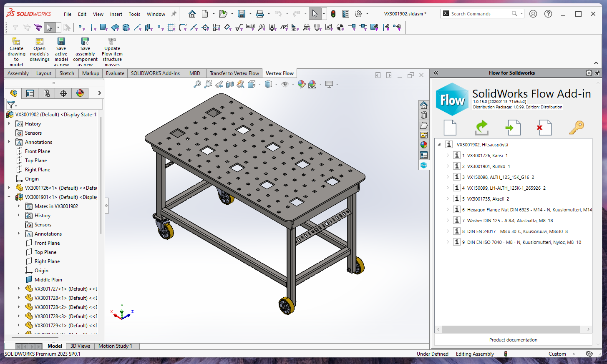Screen dimensions: 607x364
Task: Click the Open models's drawings button
Action: tap(40, 42)
